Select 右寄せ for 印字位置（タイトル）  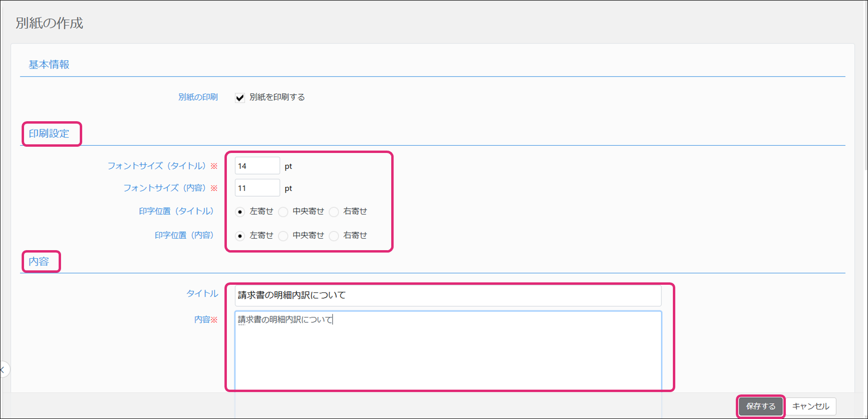point(334,212)
